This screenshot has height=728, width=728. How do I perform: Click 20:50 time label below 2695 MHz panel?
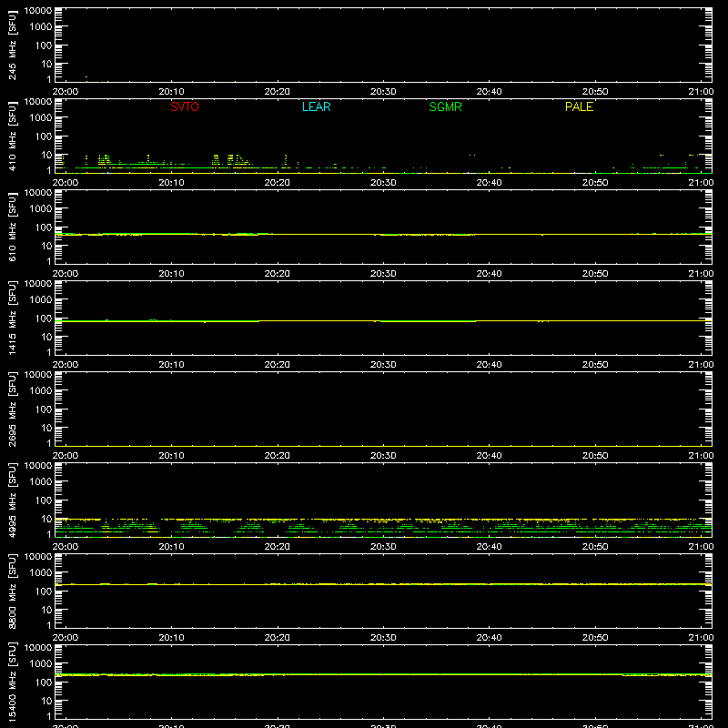595,456
